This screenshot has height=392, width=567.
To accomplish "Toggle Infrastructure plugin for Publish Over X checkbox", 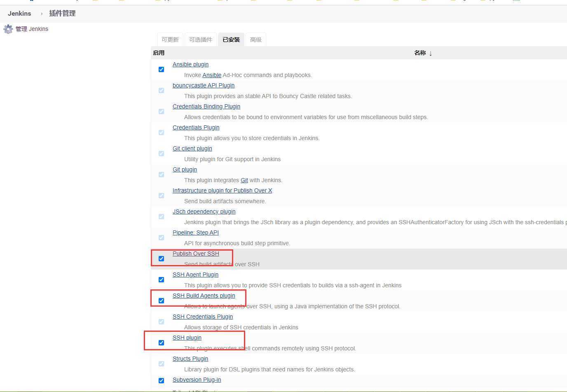I will (x=162, y=195).
